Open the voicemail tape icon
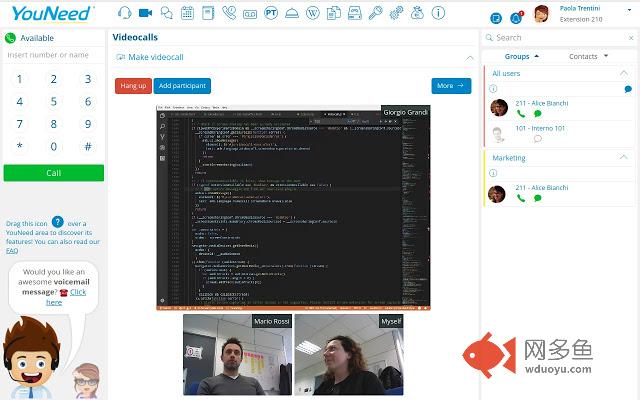The image size is (640, 400). tap(250, 14)
